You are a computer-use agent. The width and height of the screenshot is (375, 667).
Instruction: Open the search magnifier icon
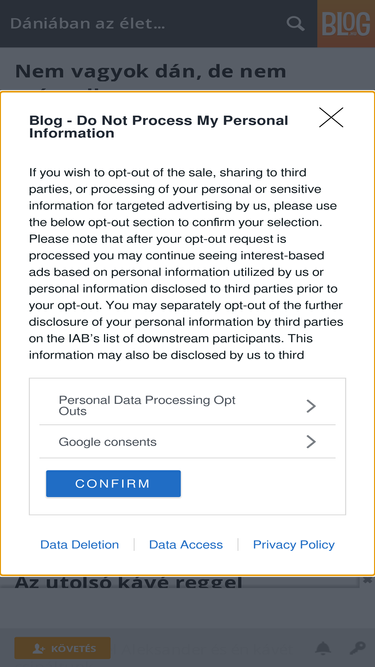click(x=295, y=23)
